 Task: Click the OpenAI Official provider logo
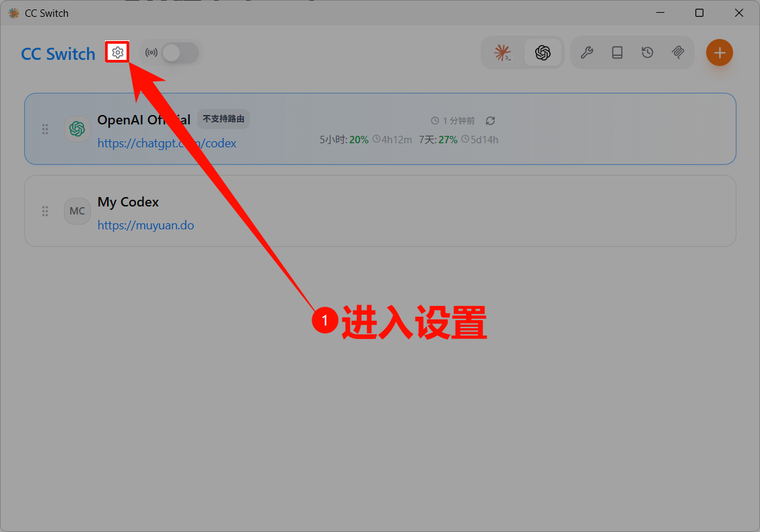click(x=77, y=128)
